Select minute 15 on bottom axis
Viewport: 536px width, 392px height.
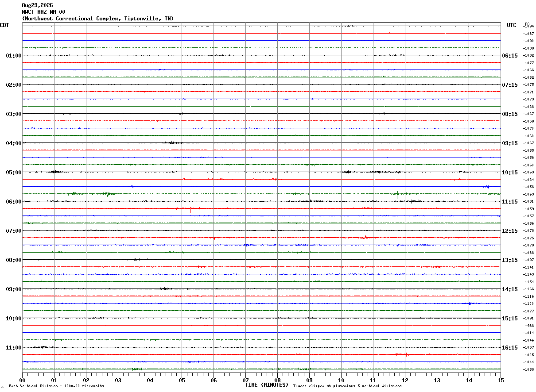501,380
